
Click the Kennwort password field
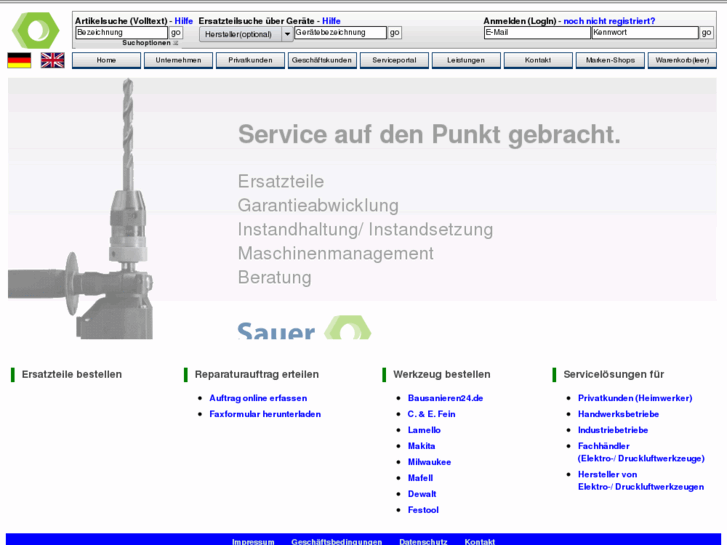pyautogui.click(x=645, y=32)
